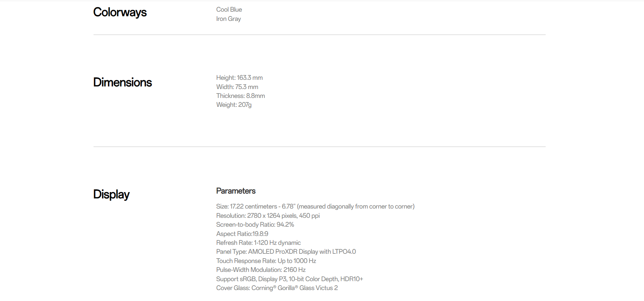Click the Display section heading
The width and height of the screenshot is (644, 301).
pyautogui.click(x=111, y=194)
